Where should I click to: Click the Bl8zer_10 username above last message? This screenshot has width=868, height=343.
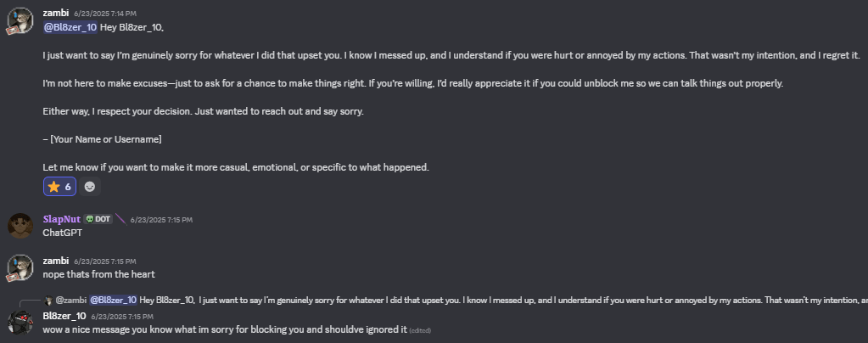(x=64, y=316)
